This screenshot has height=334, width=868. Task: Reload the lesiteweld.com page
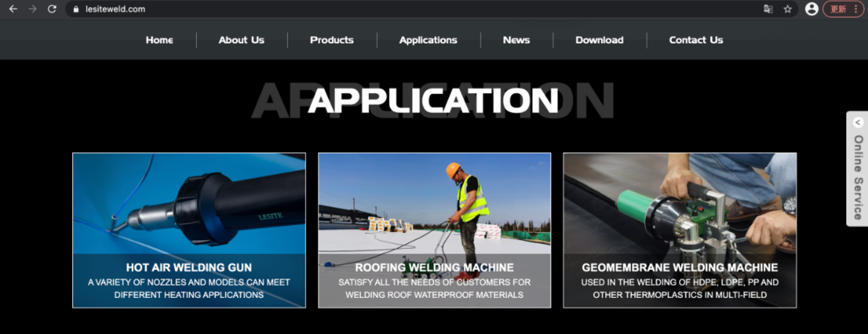point(52,9)
